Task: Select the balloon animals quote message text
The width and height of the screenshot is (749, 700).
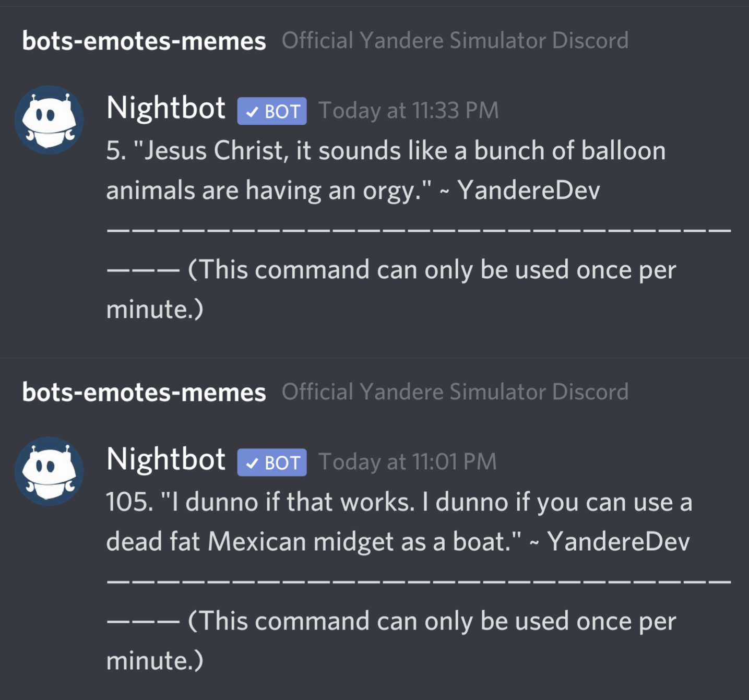Action: [x=386, y=170]
